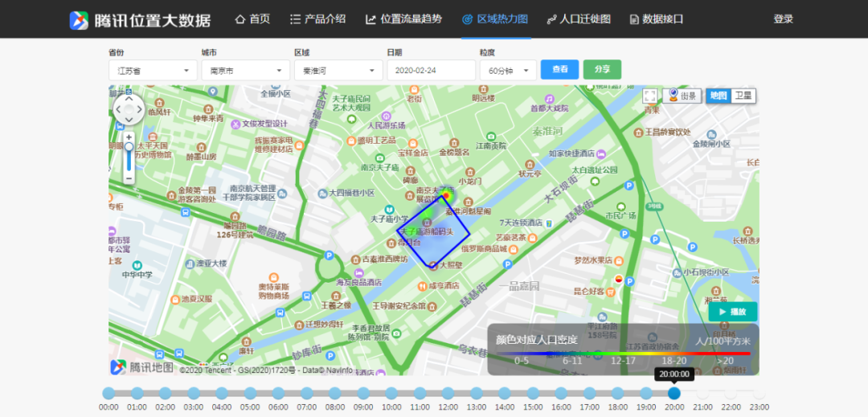
Task: Switch map to 卫星 satellite mode
Action: click(743, 96)
